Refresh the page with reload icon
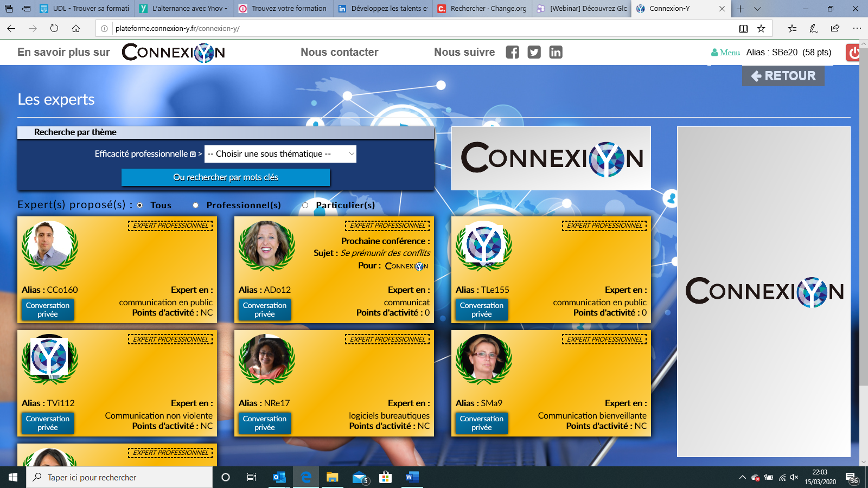The height and width of the screenshot is (488, 868). tap(54, 28)
